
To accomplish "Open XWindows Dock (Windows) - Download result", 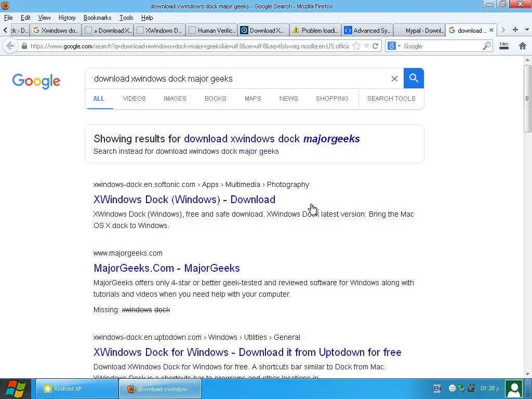I will coord(184,199).
